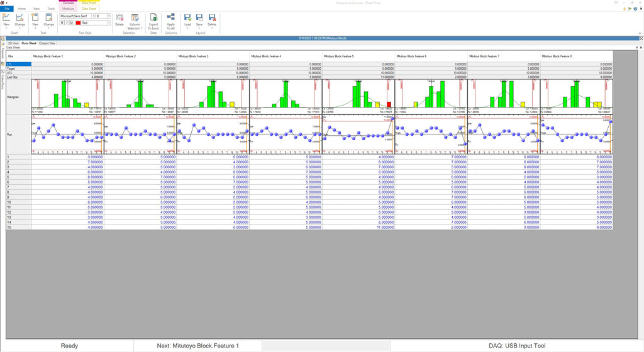This screenshot has width=644, height=352.
Task: Click the Load layout icon
Action: (187, 17)
